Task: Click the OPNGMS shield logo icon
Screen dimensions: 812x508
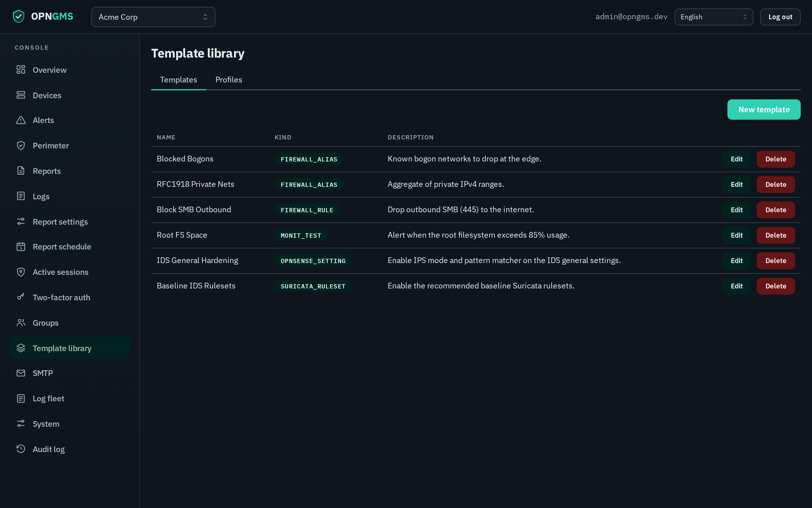Action: [18, 16]
